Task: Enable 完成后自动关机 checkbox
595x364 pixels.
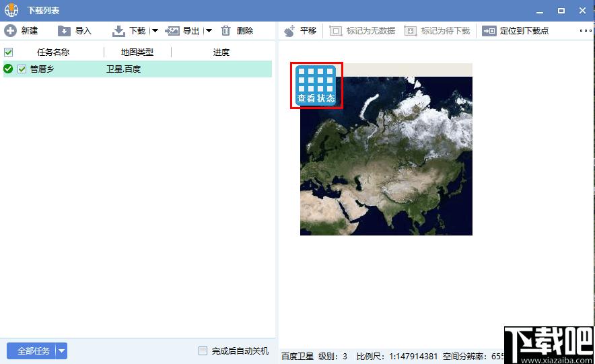Action: pos(203,351)
